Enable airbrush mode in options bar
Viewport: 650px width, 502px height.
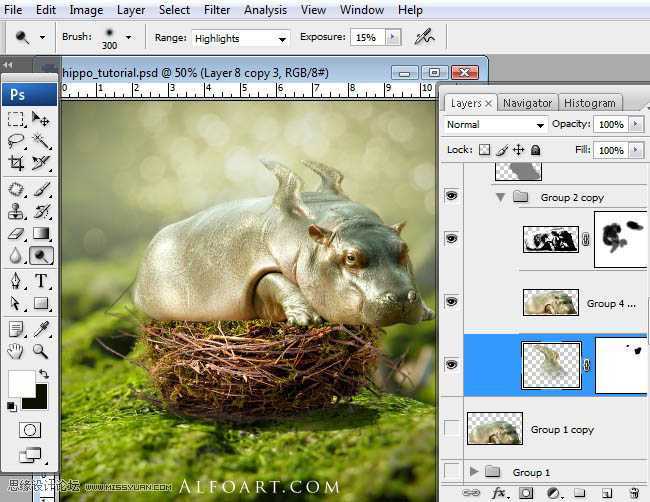pos(426,37)
